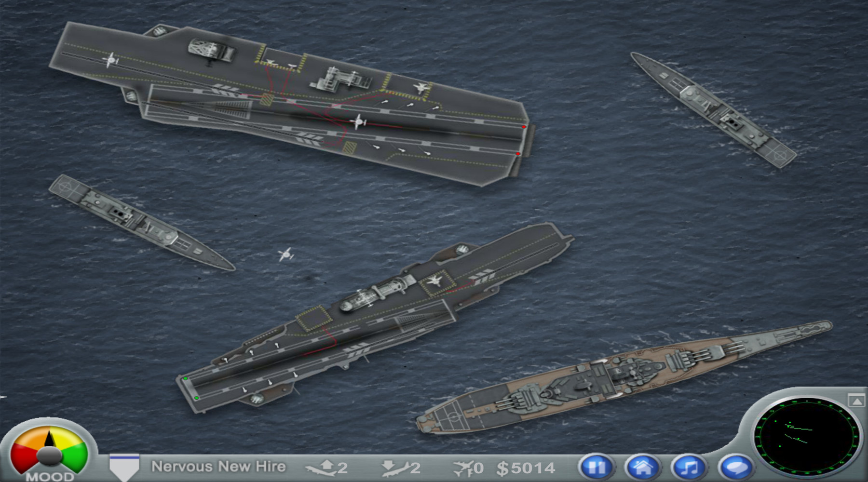Click the music note button

pyautogui.click(x=690, y=468)
